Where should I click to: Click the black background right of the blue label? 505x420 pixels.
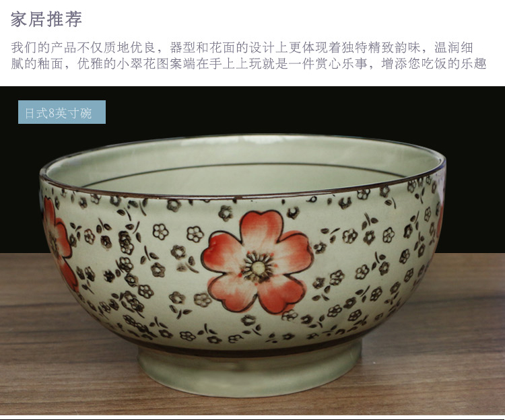pos(290,112)
